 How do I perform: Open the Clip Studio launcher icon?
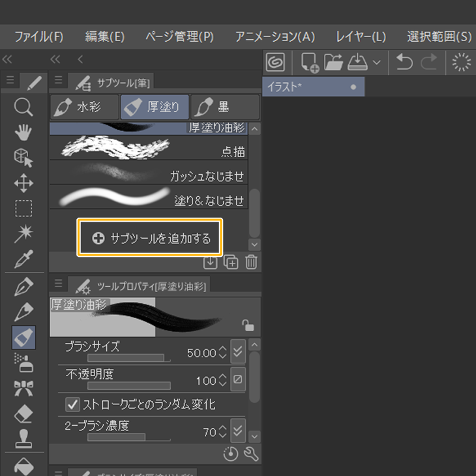(275, 62)
